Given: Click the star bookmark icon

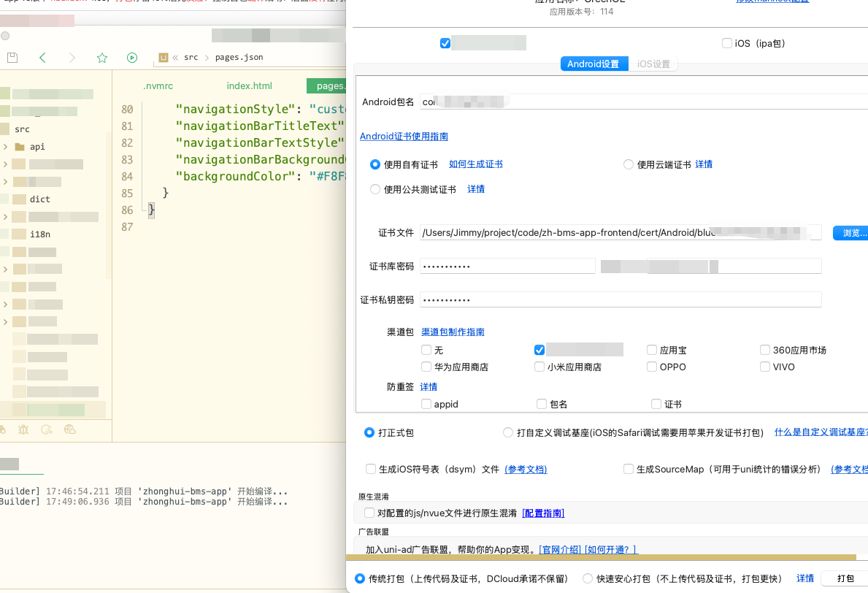Looking at the screenshot, I should 102,57.
